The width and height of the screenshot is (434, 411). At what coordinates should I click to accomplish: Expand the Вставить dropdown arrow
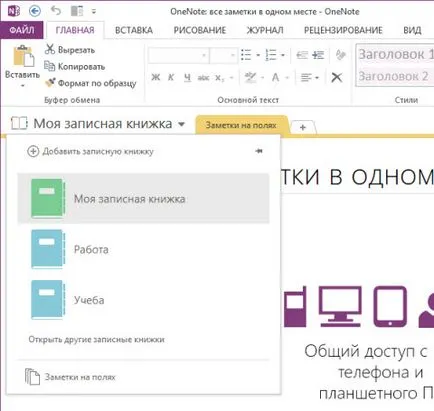[x=23, y=86]
